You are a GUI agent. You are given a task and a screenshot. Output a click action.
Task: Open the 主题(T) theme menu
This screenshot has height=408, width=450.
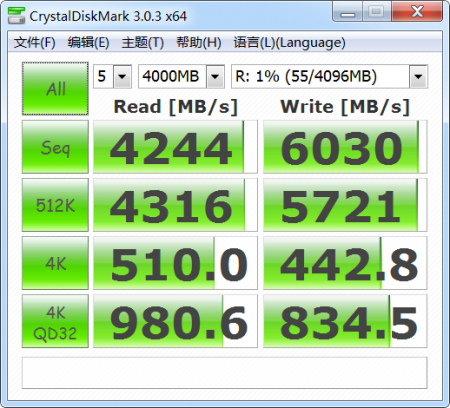pyautogui.click(x=143, y=43)
